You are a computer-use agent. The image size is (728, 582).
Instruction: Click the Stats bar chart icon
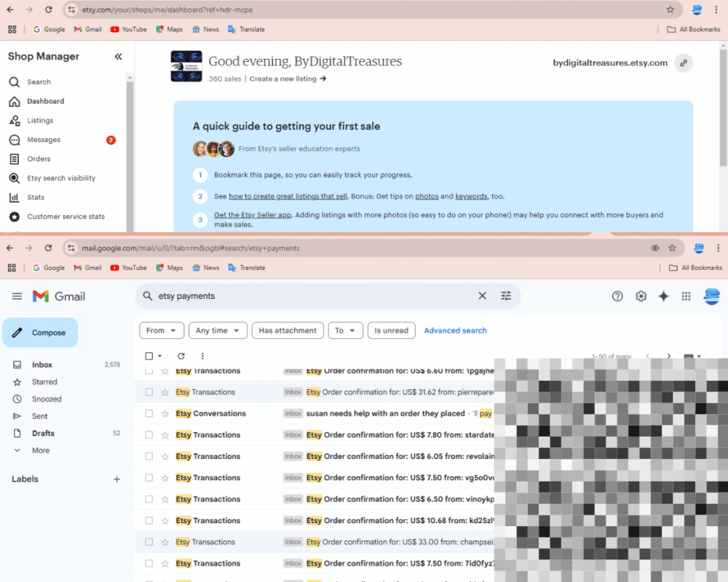[15, 198]
